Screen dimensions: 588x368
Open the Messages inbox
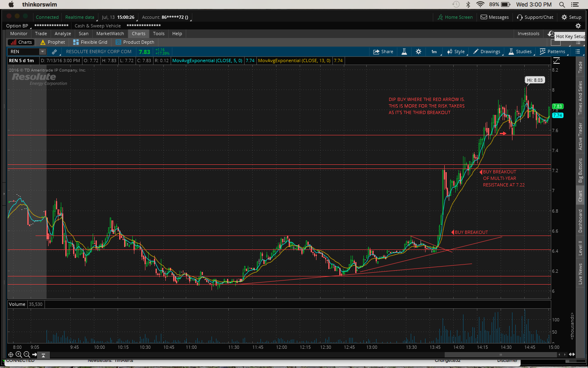tap(494, 17)
